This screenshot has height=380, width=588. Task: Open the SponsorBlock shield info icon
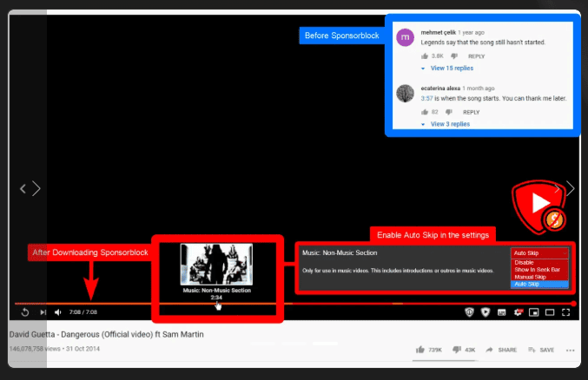tap(469, 312)
